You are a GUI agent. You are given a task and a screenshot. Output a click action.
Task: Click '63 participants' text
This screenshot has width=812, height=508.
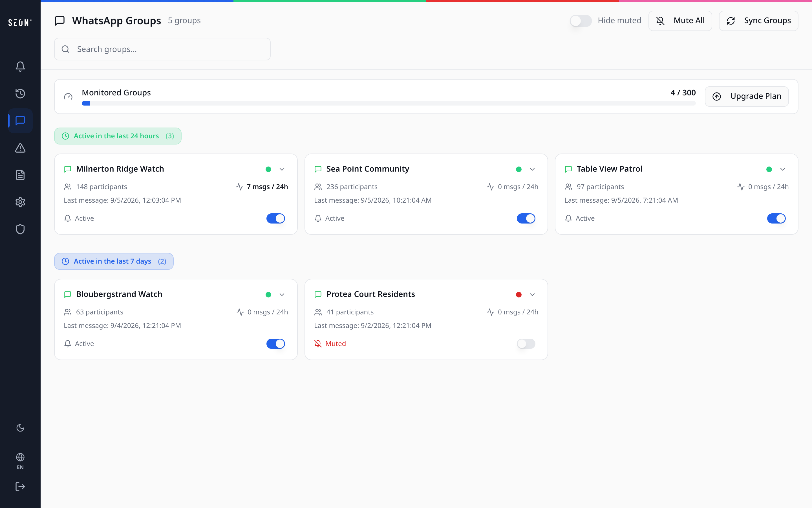pyautogui.click(x=100, y=312)
